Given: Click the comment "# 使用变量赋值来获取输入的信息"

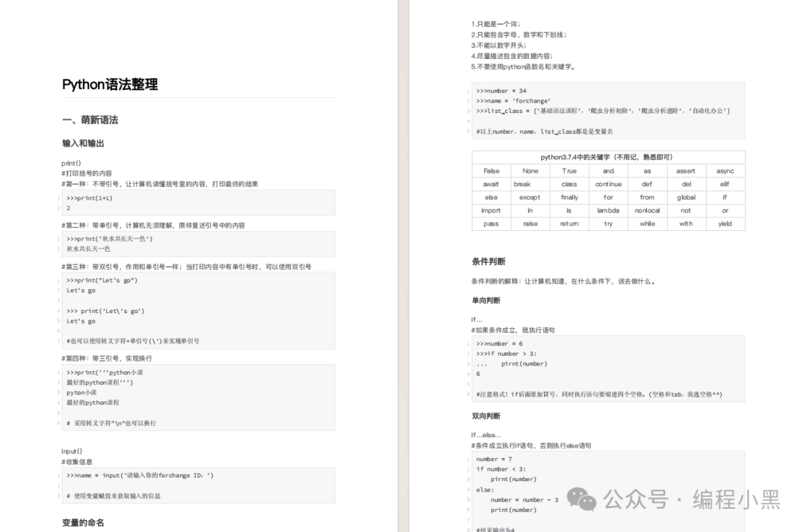Looking at the screenshot, I should pos(114,496).
